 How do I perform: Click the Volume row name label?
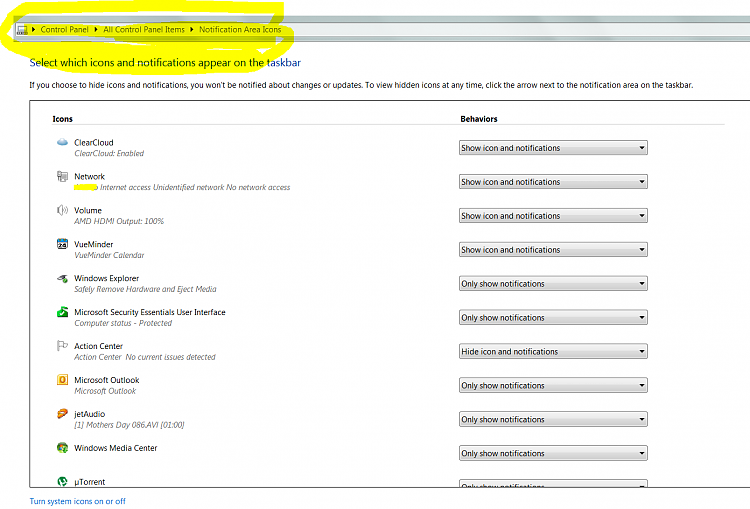[88, 210]
